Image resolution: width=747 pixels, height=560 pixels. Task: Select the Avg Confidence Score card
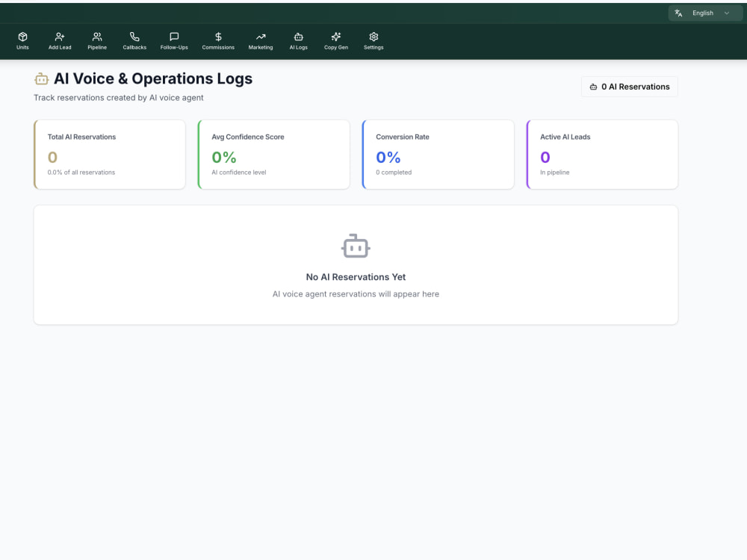pos(274,155)
